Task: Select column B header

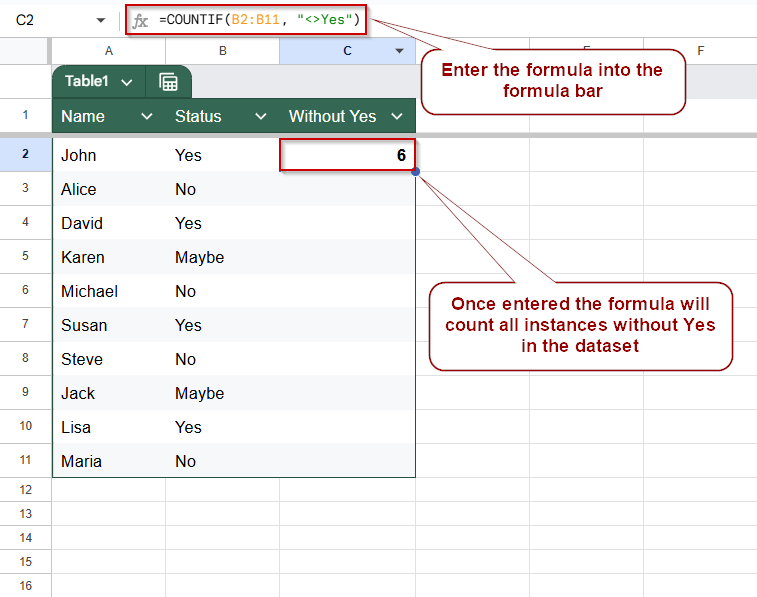Action: click(x=223, y=51)
